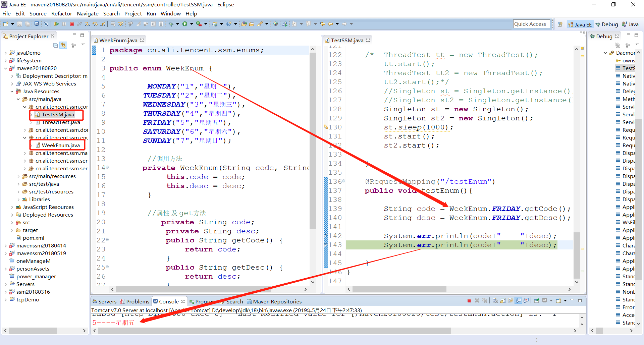Click the Step Into icon

[87, 24]
